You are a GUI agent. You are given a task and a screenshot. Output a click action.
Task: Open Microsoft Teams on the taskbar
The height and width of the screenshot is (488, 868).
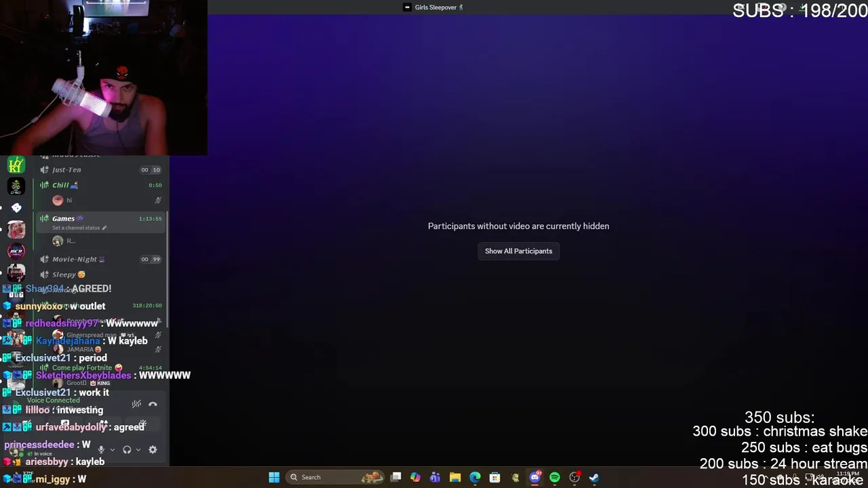point(435,477)
